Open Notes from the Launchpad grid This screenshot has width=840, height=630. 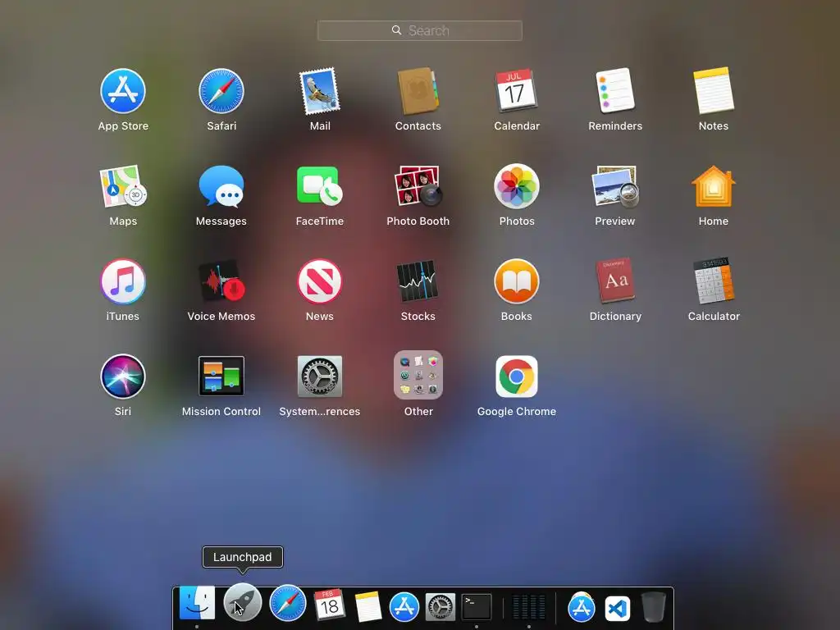coord(714,90)
